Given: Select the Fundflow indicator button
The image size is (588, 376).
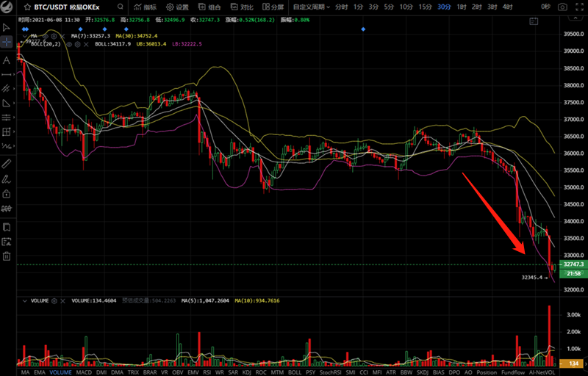Looking at the screenshot, I should click(513, 372).
